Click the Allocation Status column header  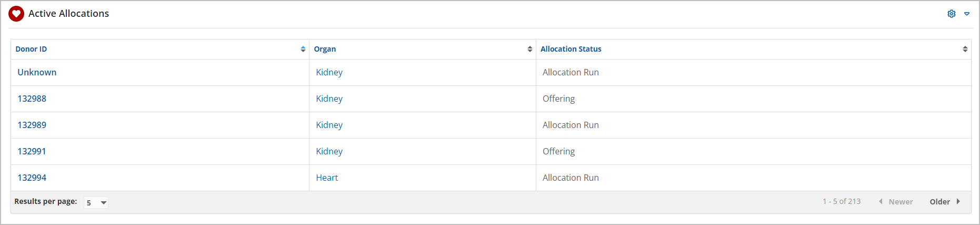coord(571,49)
